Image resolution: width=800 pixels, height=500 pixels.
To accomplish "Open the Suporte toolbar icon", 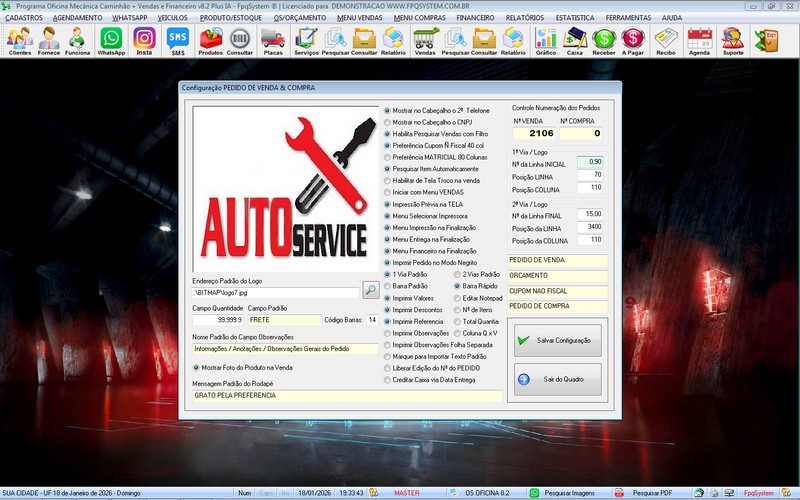I will 733,41.
